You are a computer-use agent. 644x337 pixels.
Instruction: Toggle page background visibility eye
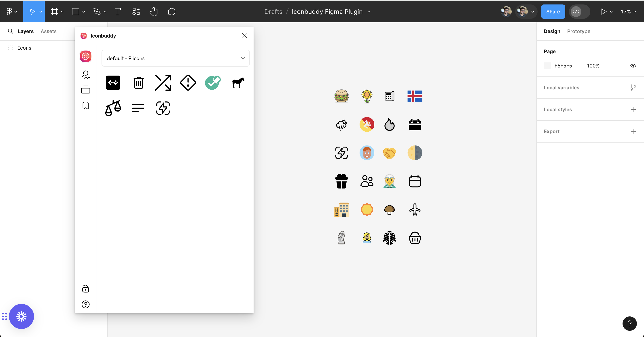633,66
